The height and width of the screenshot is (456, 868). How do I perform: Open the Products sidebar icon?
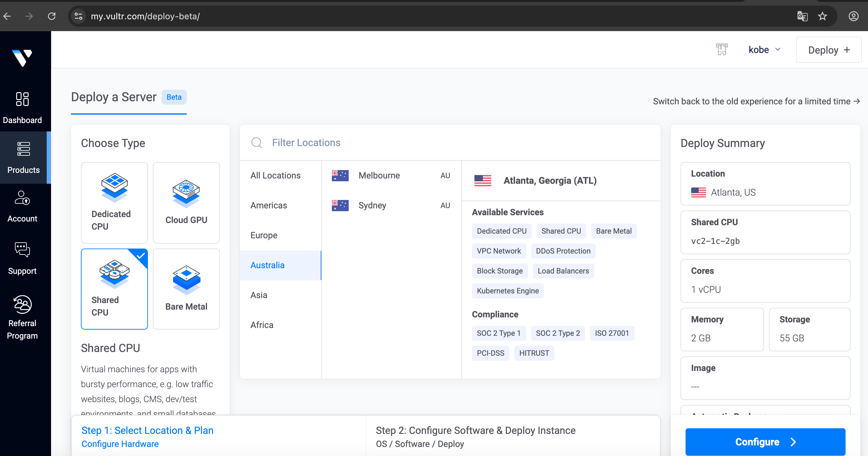[x=24, y=149]
